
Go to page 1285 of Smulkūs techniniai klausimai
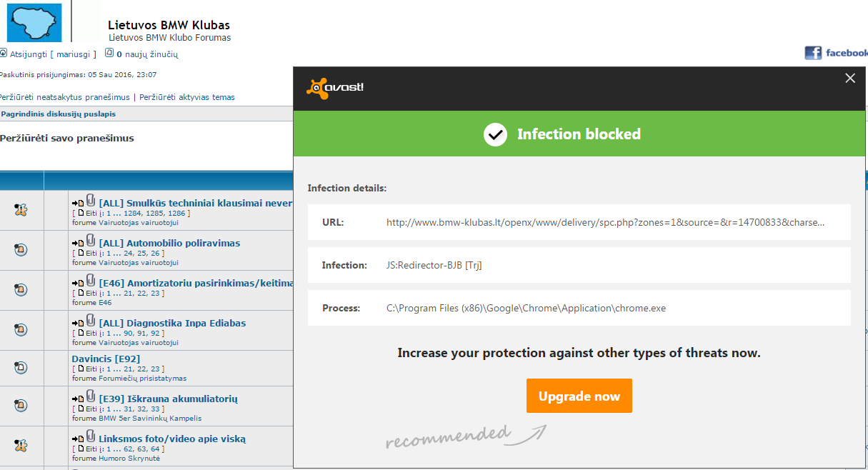(158, 213)
